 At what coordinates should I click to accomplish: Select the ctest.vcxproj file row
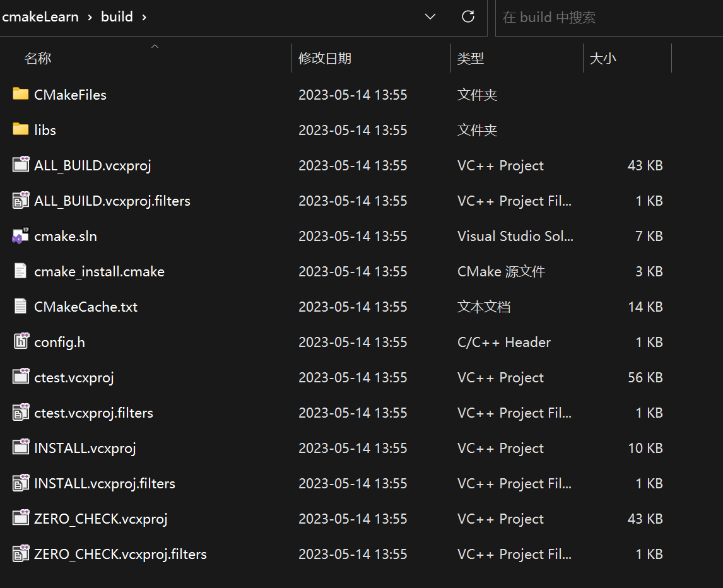point(338,377)
